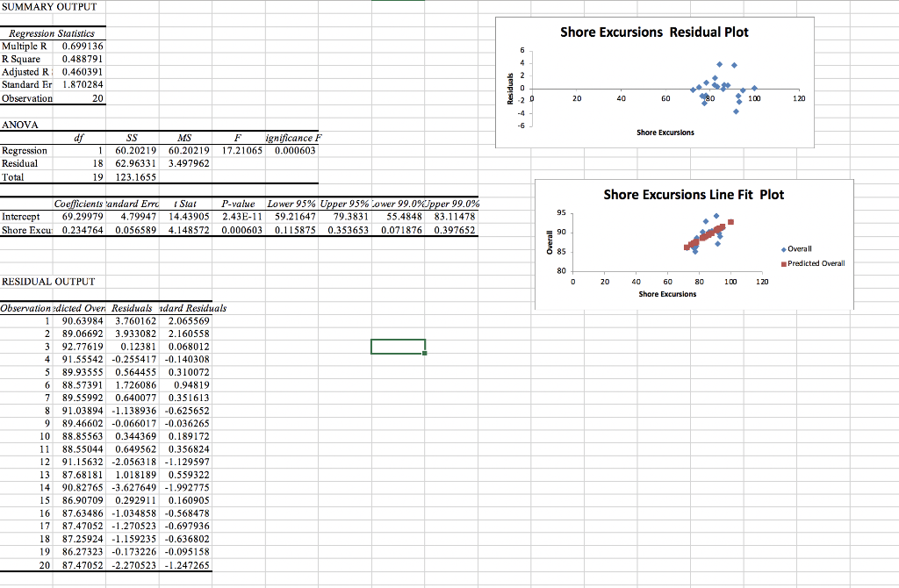Click standard residual -0.697936 in row 17
The image size is (899, 588).
pyautogui.click(x=187, y=526)
